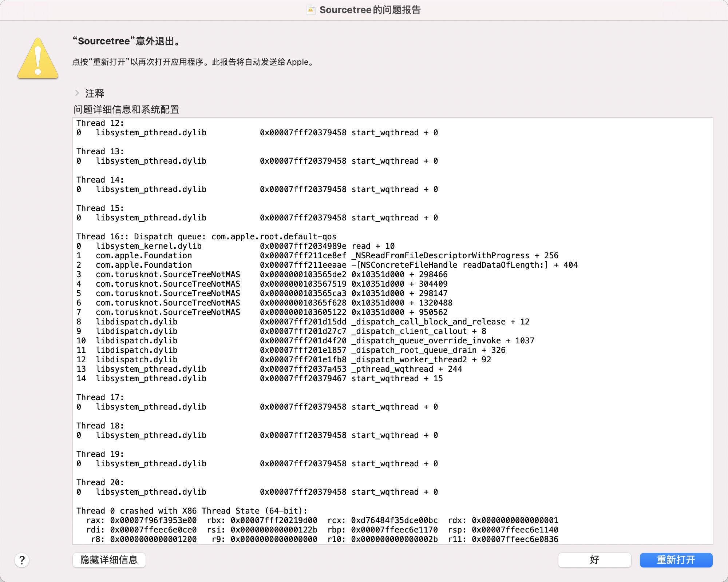Click the Thread 13: header line

100,151
